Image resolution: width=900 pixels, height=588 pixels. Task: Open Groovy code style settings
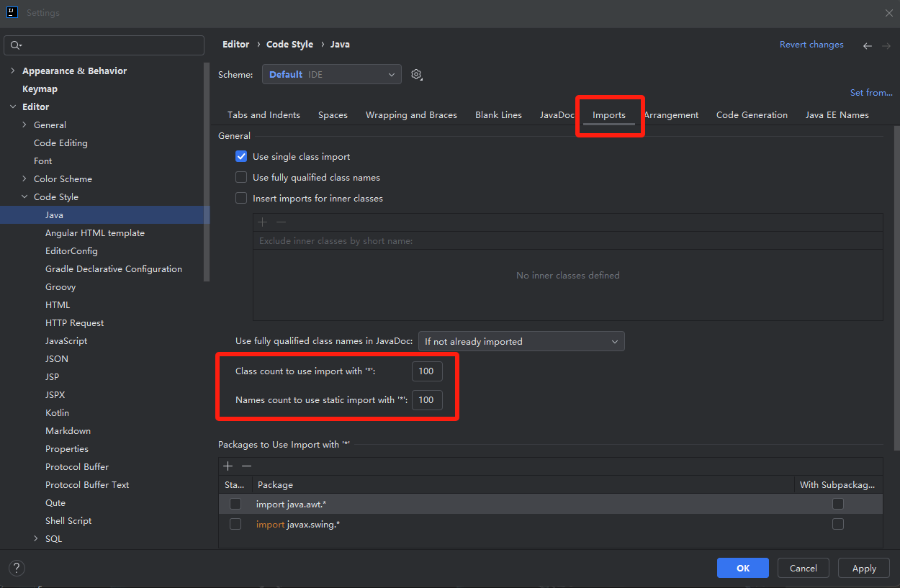point(60,286)
